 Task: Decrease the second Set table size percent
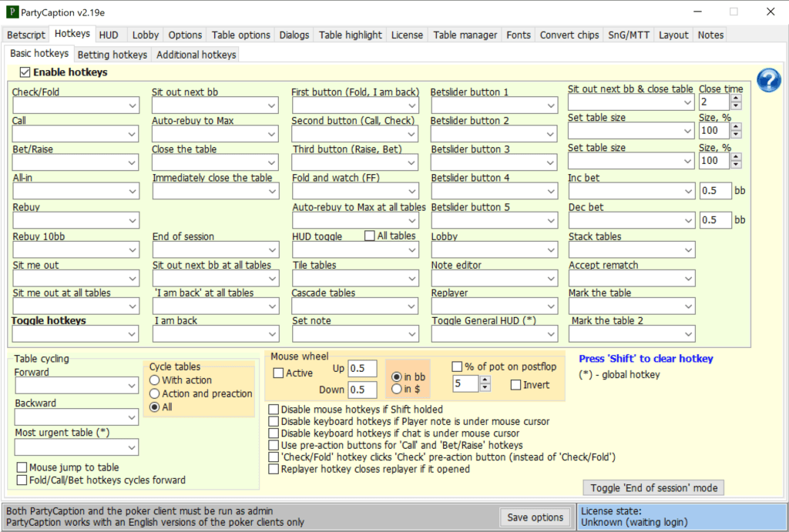tap(736, 165)
